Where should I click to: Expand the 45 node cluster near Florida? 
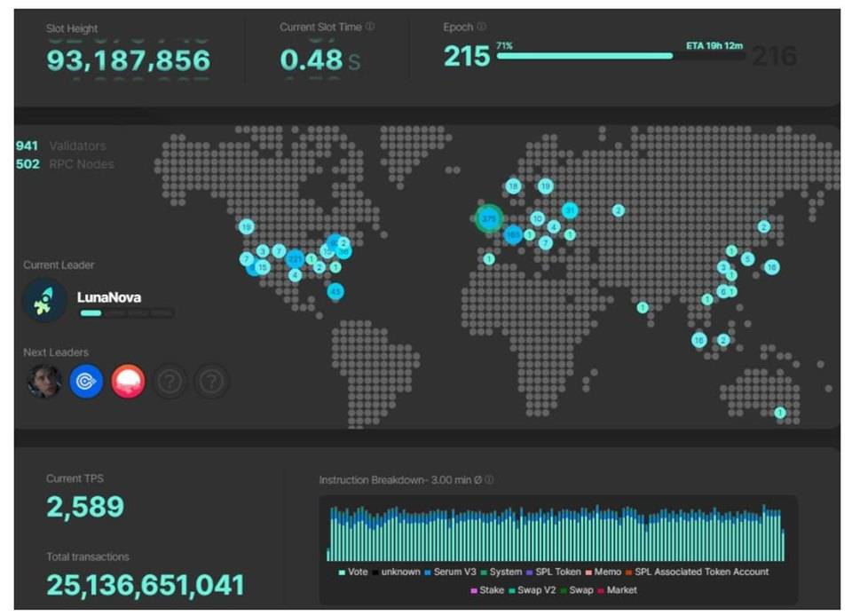tap(335, 291)
